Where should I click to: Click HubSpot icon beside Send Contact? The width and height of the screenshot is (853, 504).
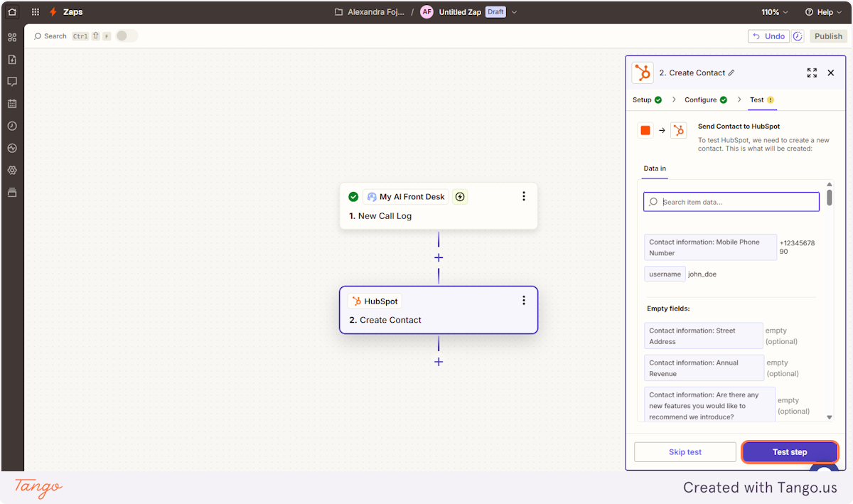point(679,130)
